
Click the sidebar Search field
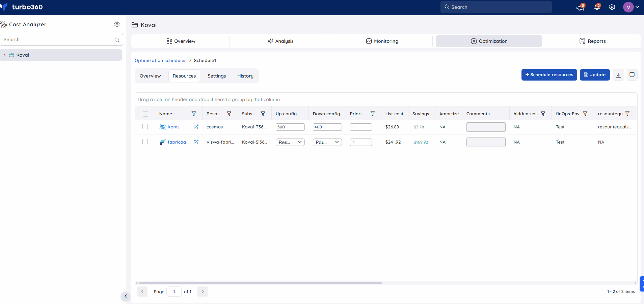[x=61, y=40]
